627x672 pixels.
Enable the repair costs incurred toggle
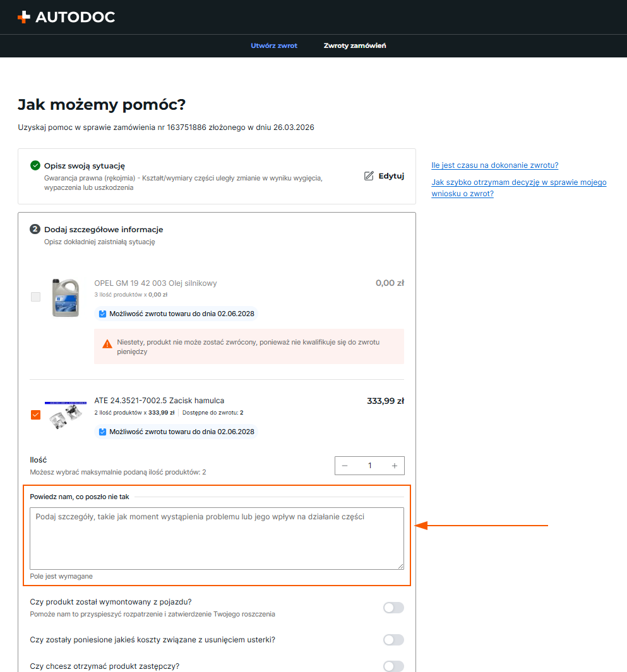pyautogui.click(x=394, y=640)
